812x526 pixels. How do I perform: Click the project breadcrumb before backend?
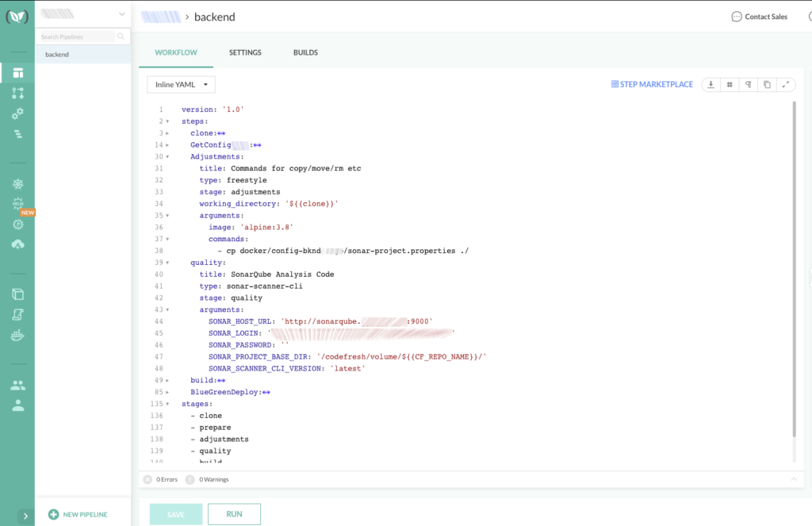[x=161, y=17]
